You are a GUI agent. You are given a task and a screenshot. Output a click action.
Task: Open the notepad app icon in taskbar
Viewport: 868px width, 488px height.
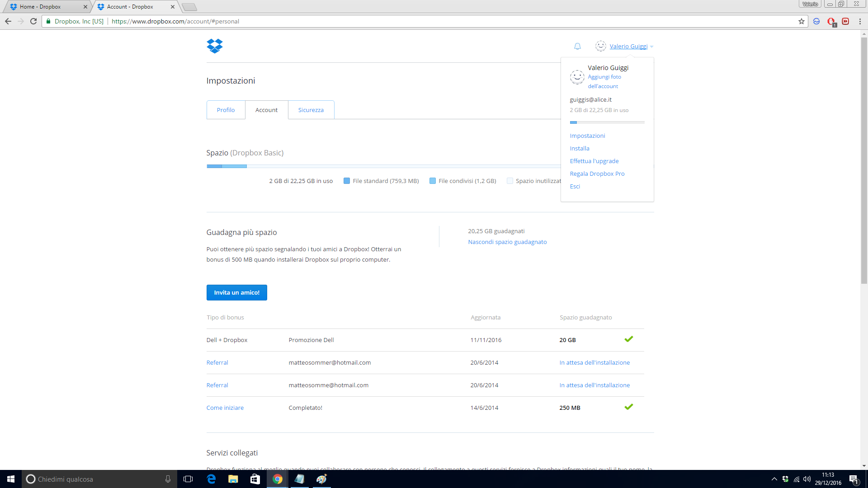pos(299,479)
